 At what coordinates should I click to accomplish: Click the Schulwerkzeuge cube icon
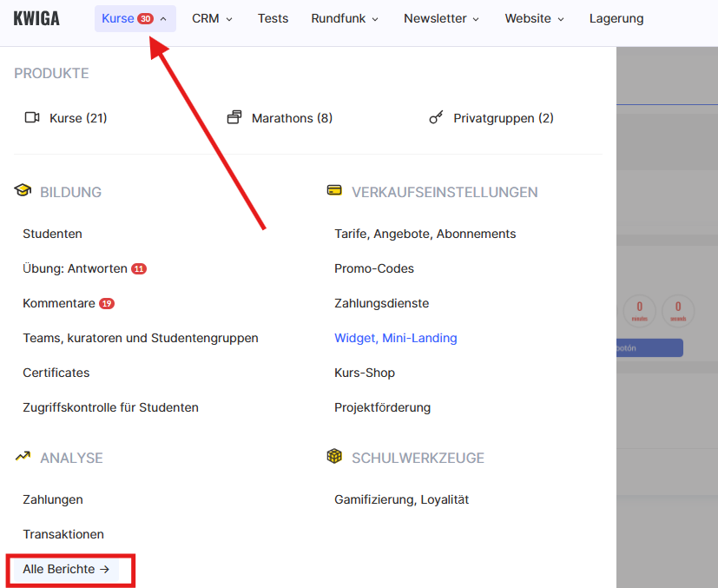coord(334,457)
